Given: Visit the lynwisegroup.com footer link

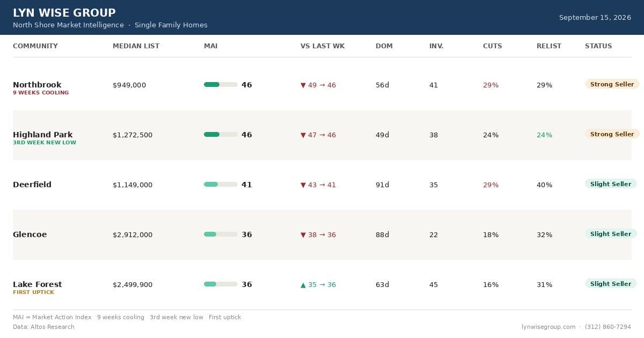Looking at the screenshot, I should tap(548, 327).
